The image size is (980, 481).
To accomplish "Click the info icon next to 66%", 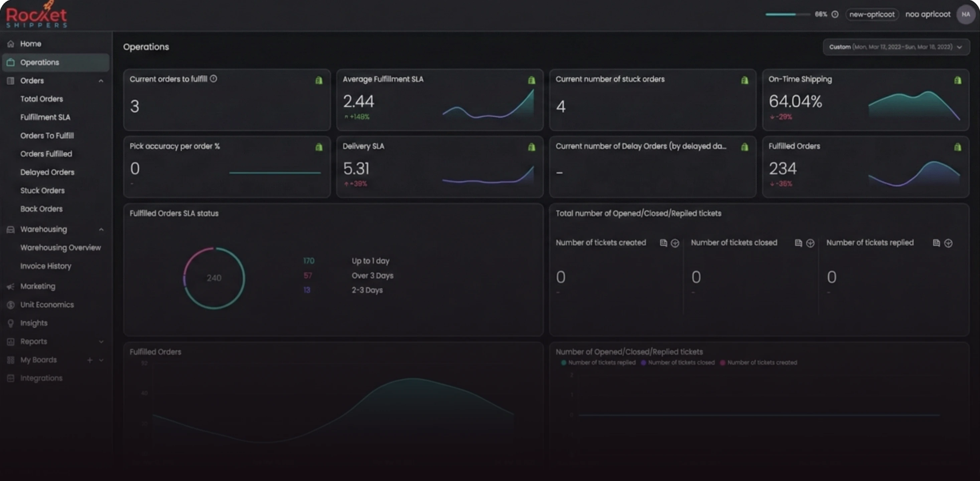I will (x=835, y=14).
